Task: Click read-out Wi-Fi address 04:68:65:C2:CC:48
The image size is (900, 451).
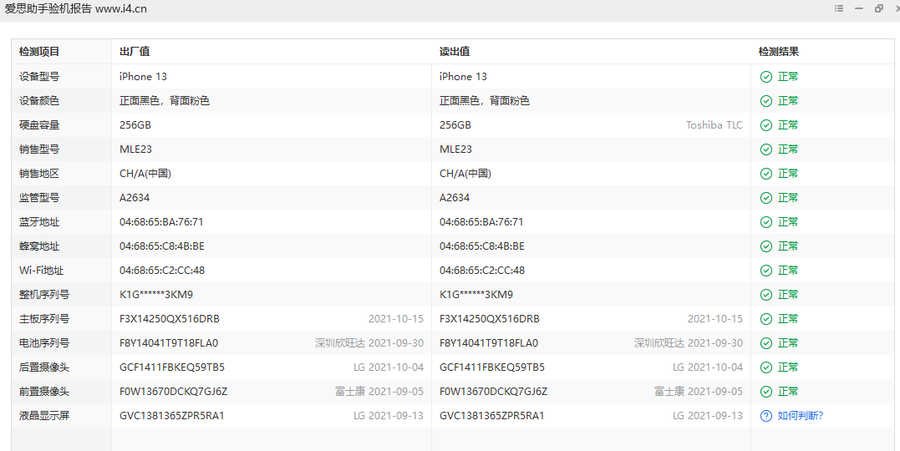Action: (x=482, y=270)
